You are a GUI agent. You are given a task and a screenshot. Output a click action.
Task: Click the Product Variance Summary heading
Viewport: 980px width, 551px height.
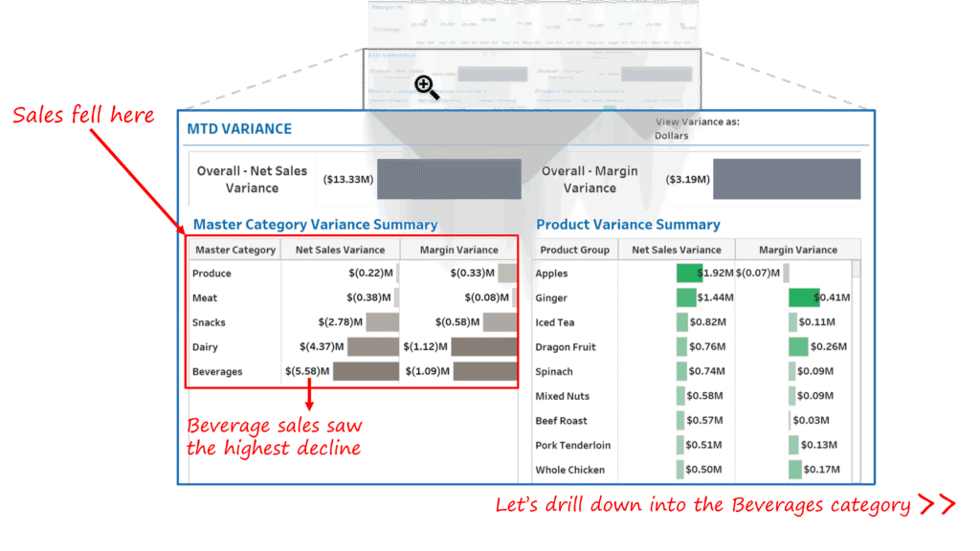click(628, 224)
